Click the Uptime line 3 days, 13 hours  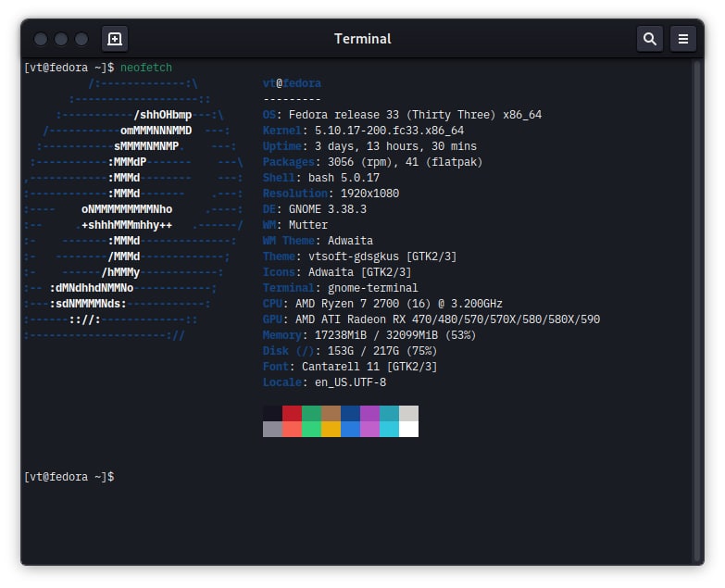[369, 146]
